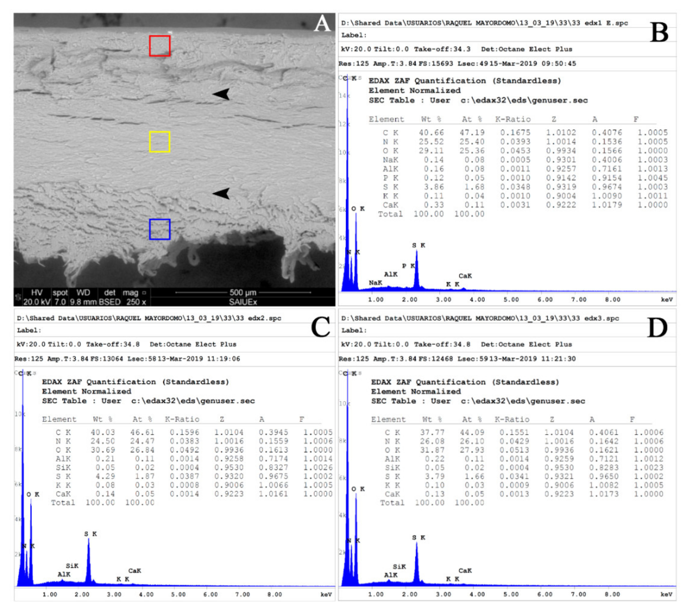The image size is (690, 616).
Task: Click the red square marker on SEM image
Action: [x=159, y=46]
